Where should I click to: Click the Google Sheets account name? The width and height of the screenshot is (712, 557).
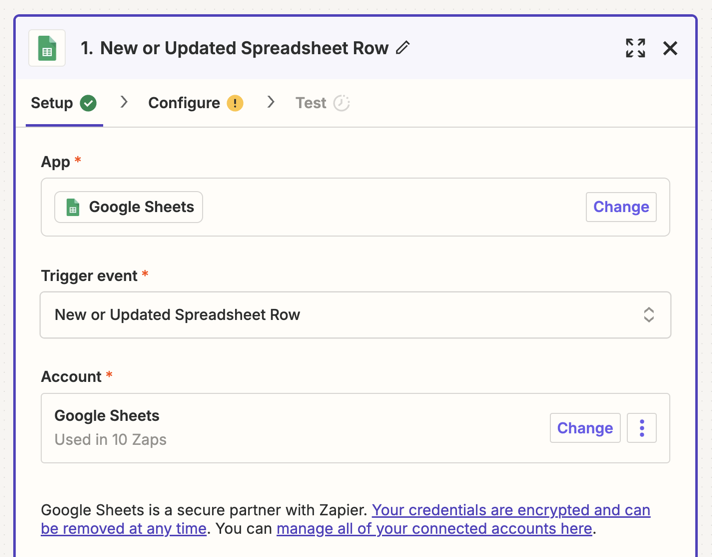[107, 416]
